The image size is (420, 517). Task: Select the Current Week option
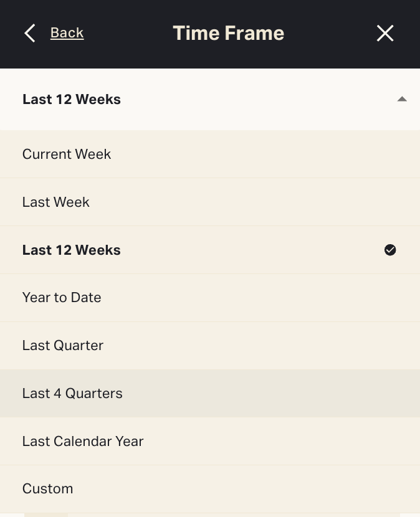tap(67, 154)
